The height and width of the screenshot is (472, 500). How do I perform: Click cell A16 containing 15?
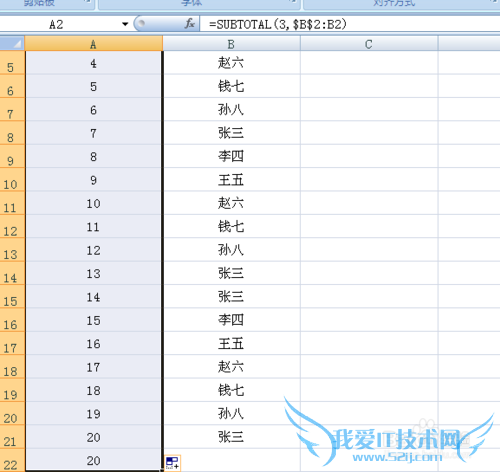click(94, 320)
